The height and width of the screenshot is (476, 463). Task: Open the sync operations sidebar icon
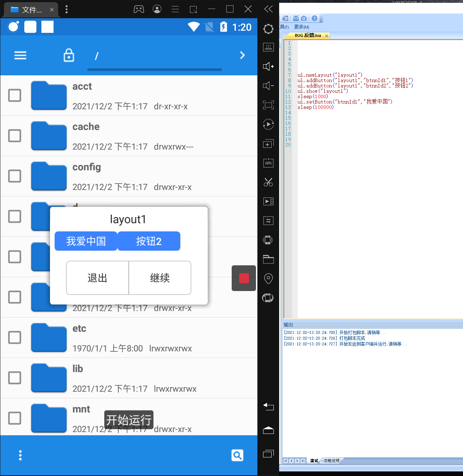268,221
